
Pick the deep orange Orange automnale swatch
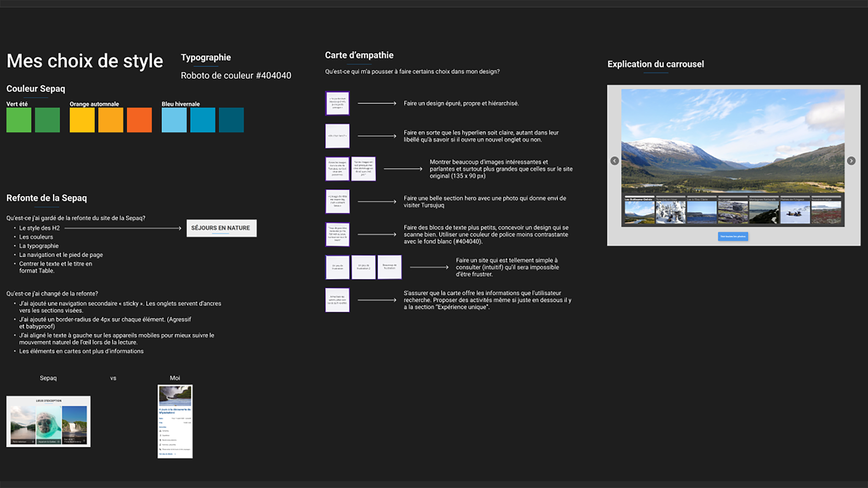139,120
